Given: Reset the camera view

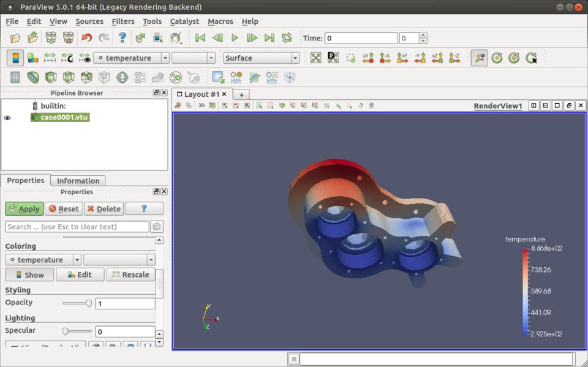Looking at the screenshot, I should coord(315,58).
